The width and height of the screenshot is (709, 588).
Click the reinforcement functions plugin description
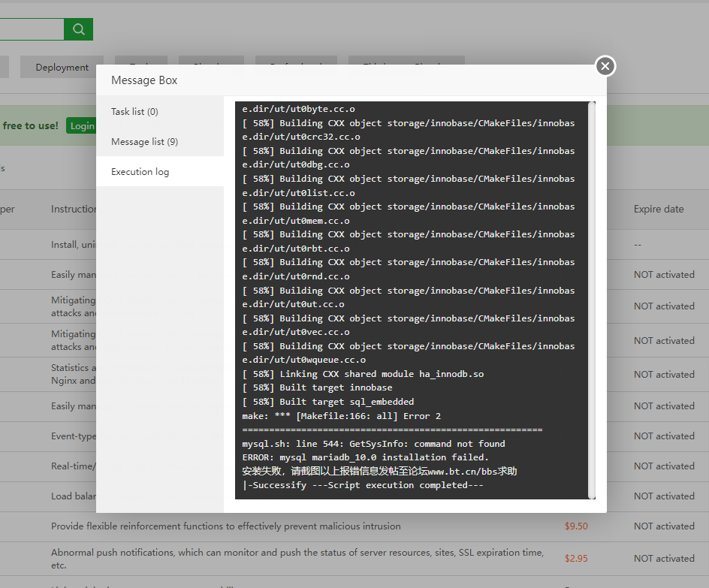pyautogui.click(x=225, y=526)
